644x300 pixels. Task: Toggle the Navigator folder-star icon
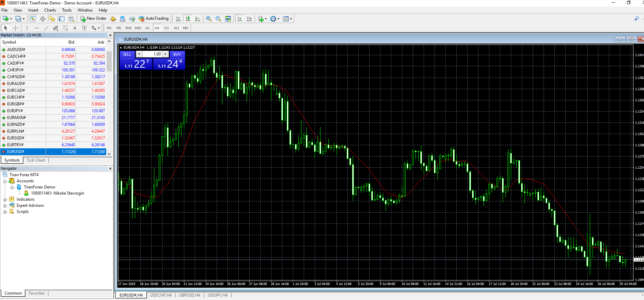coord(52,19)
